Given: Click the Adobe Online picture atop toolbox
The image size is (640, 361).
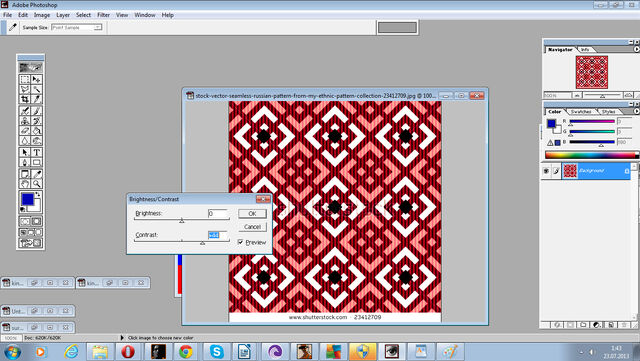Looking at the screenshot, I should [31, 67].
